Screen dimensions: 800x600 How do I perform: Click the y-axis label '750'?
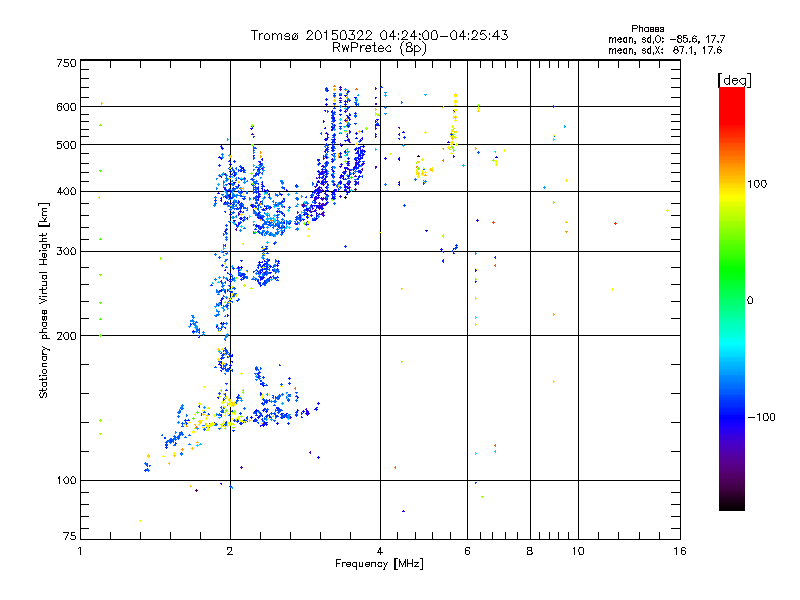(x=66, y=63)
